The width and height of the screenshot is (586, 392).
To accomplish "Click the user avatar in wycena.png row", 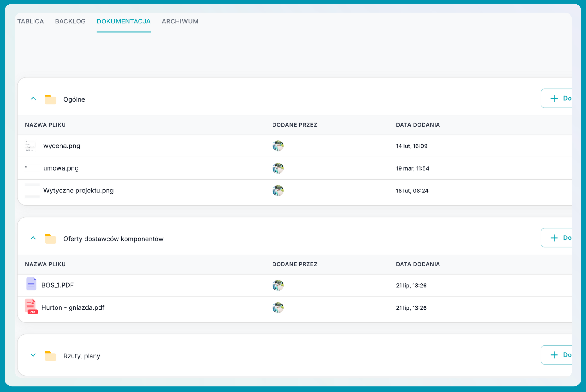I will coord(278,146).
